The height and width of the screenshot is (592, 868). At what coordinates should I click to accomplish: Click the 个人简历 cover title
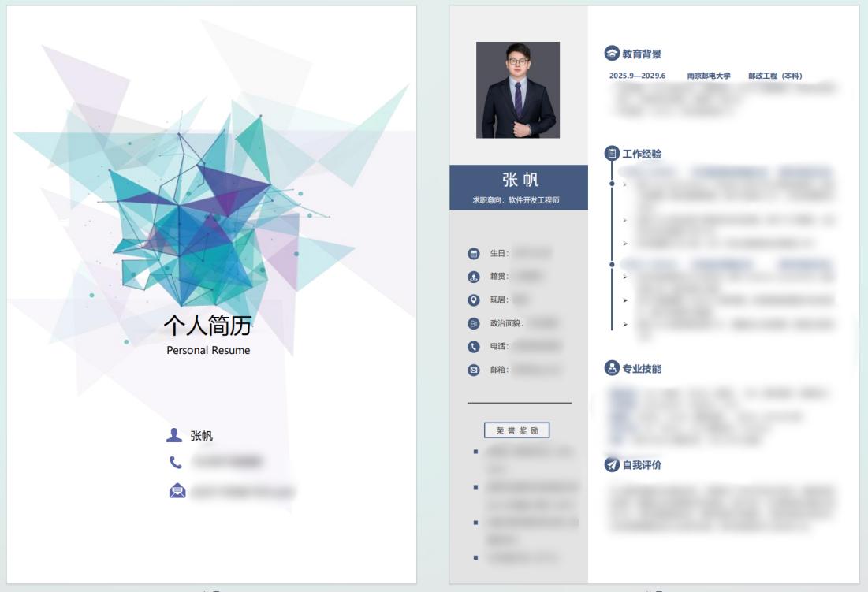click(x=207, y=326)
